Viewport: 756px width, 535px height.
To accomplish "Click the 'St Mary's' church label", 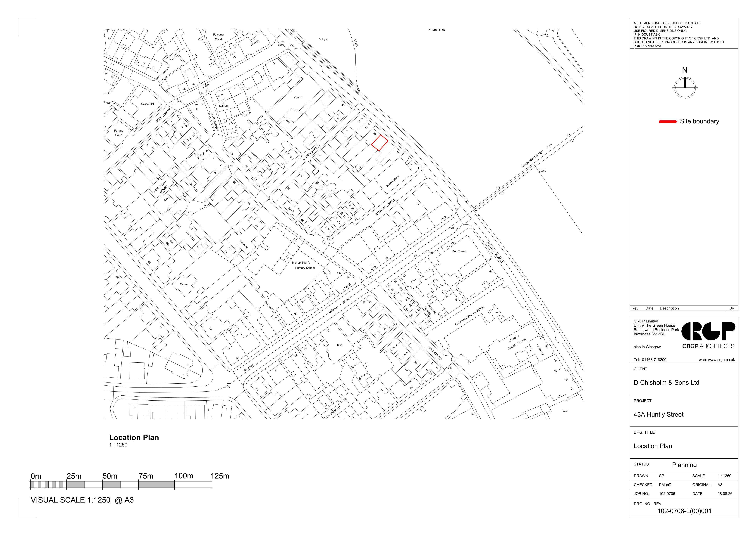I will click(x=514, y=338).
